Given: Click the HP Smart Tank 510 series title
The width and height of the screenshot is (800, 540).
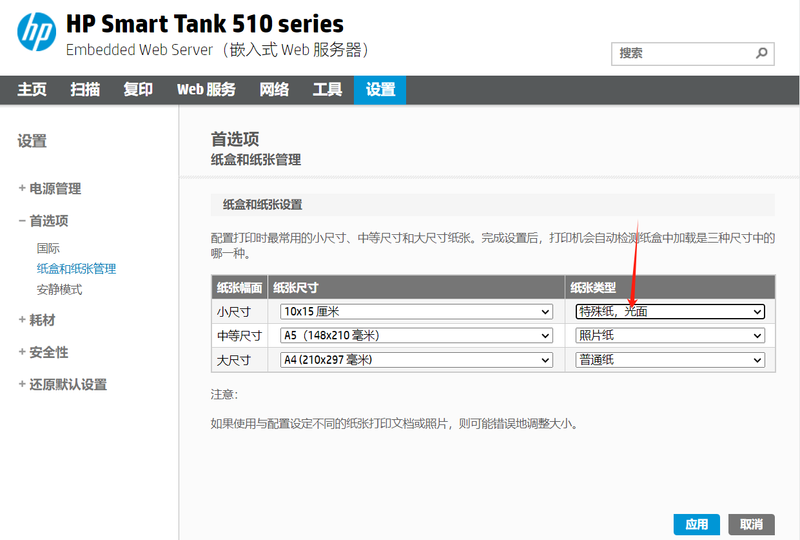Looking at the screenshot, I should [x=205, y=24].
